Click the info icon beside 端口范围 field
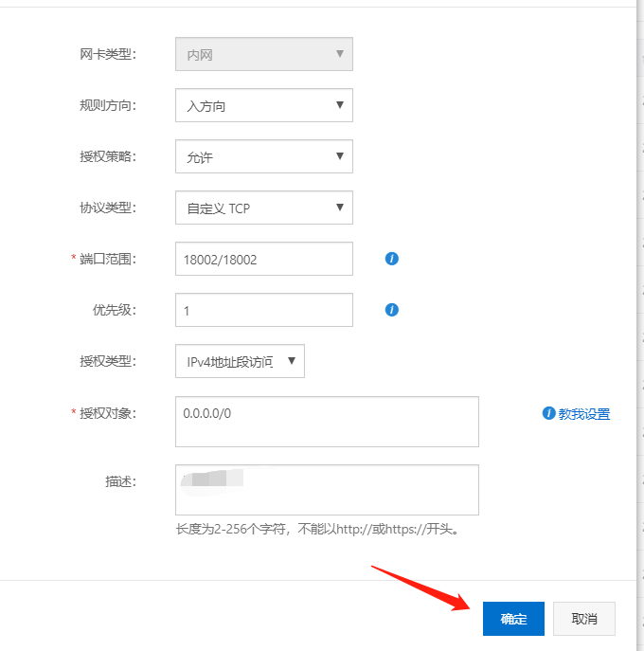The height and width of the screenshot is (651, 644). (x=392, y=259)
